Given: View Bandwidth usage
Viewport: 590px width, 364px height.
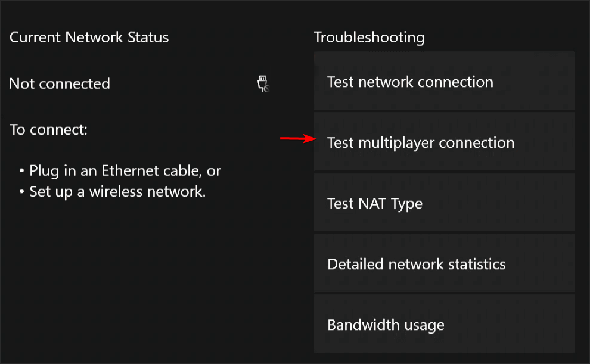Looking at the screenshot, I should [445, 323].
